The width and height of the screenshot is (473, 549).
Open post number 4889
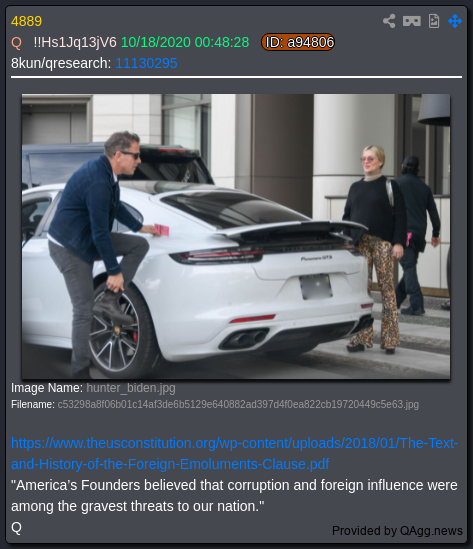[26, 21]
